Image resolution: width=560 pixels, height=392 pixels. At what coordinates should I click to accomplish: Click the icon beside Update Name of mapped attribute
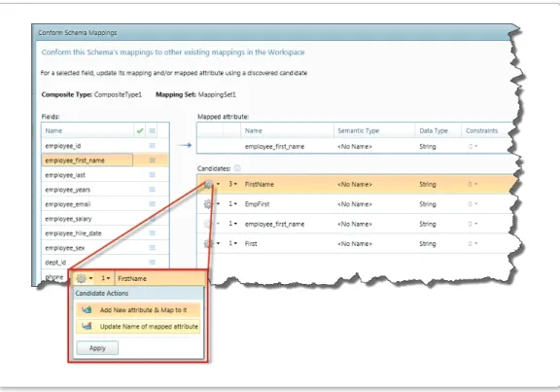(x=87, y=326)
